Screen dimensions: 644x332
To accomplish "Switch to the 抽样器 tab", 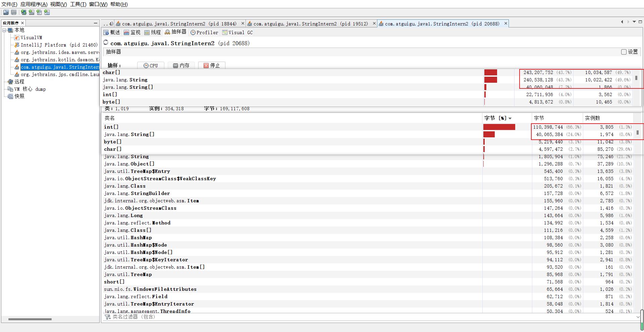I will [175, 32].
